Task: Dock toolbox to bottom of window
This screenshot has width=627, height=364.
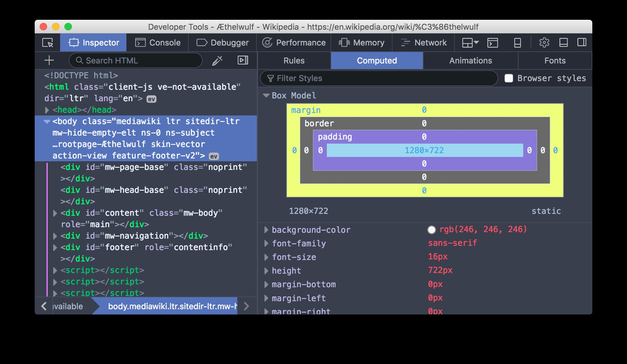Action: click(563, 42)
